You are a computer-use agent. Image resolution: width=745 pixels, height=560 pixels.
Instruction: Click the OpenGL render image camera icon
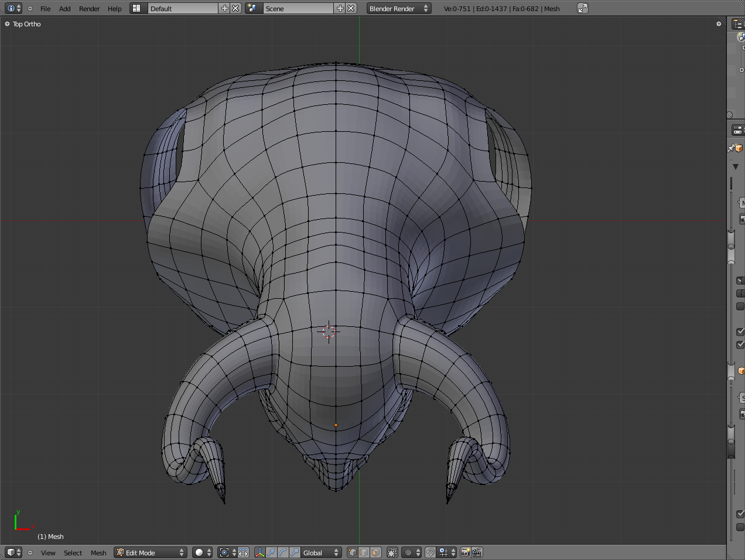pos(466,552)
